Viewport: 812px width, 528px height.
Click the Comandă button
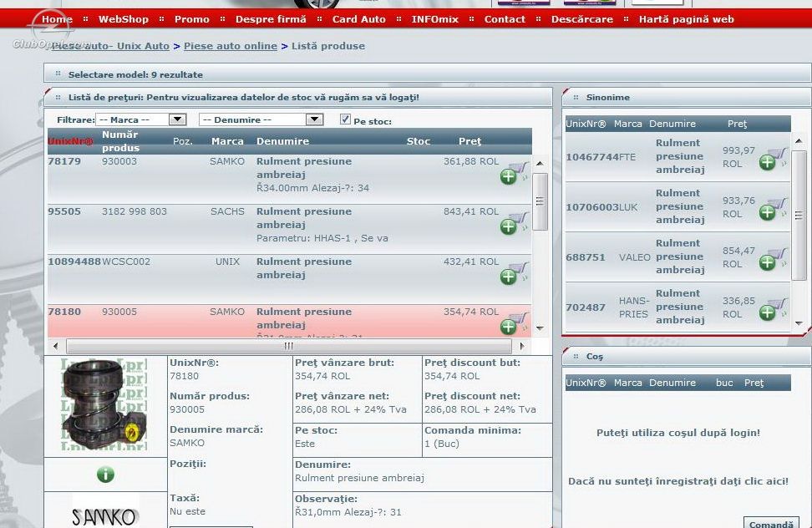771,523
